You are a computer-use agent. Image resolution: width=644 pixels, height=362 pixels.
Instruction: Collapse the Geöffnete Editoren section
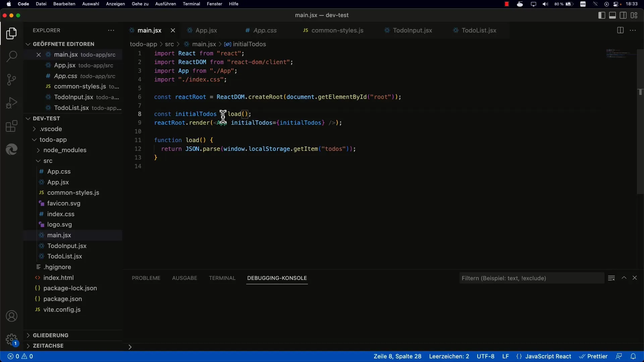pyautogui.click(x=63, y=44)
